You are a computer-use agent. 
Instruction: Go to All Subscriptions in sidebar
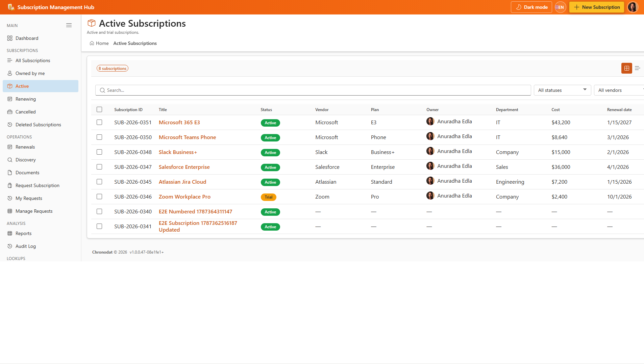point(41,60)
